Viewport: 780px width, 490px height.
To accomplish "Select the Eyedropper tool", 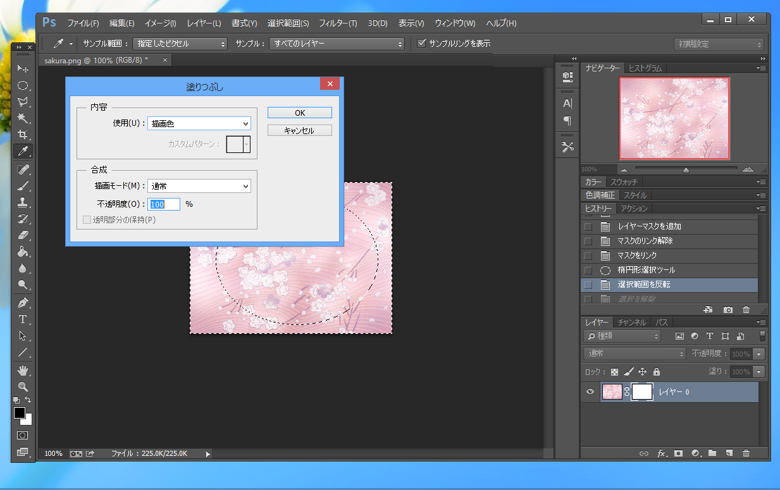I will 23,152.
